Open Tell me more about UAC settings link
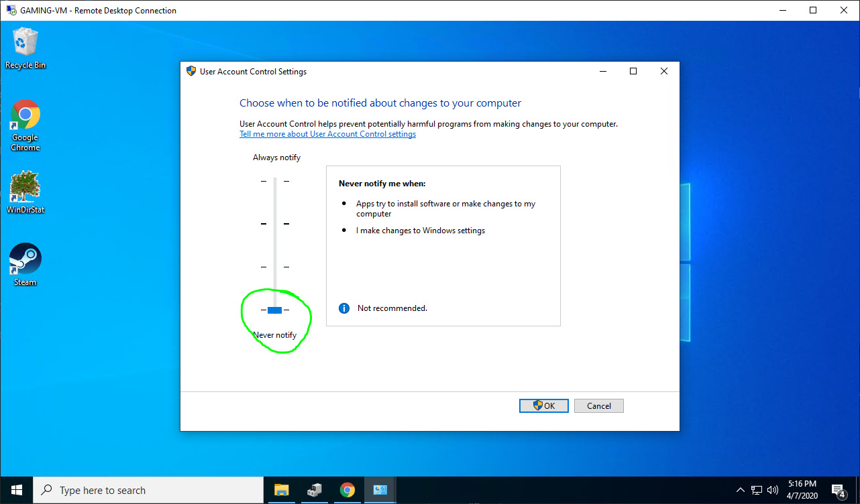 [327, 134]
